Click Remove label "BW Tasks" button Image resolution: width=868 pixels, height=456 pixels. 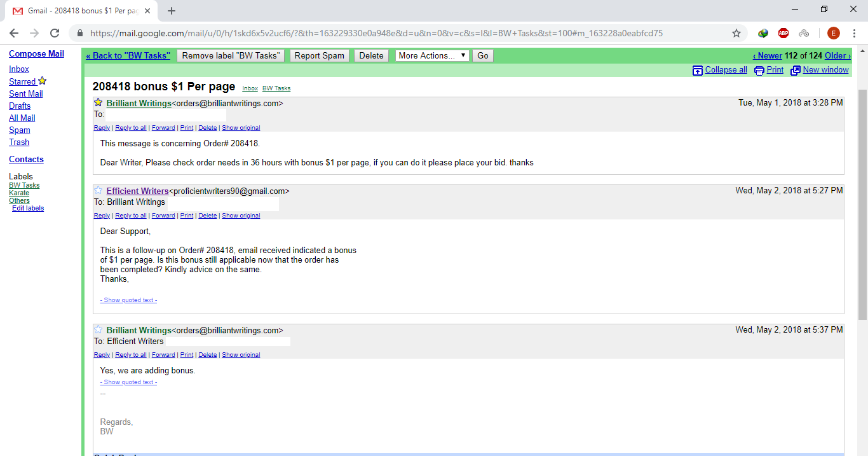[230, 55]
